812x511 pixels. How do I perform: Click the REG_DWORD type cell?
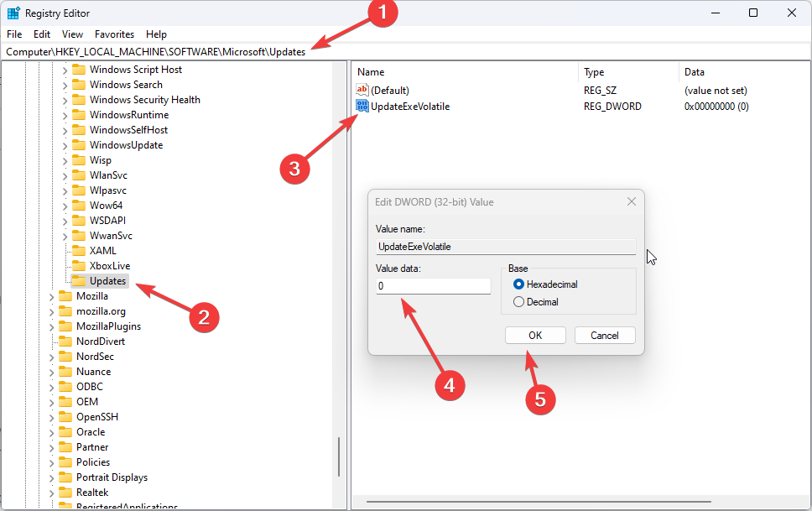(612, 107)
